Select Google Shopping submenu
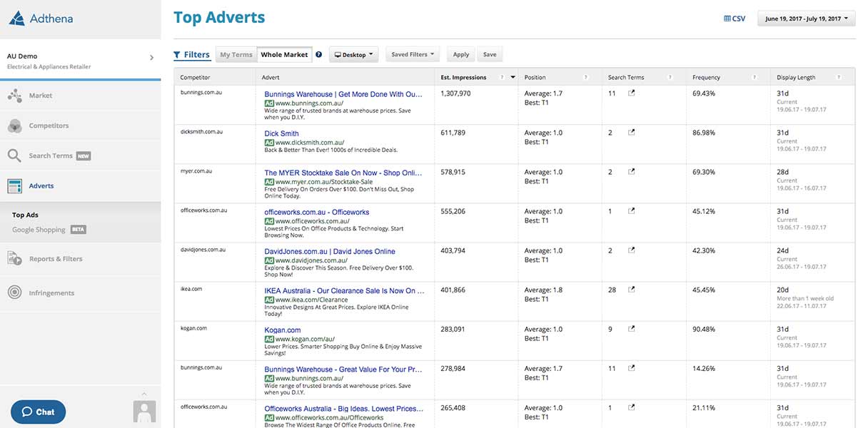The width and height of the screenshot is (868, 428). [39, 230]
